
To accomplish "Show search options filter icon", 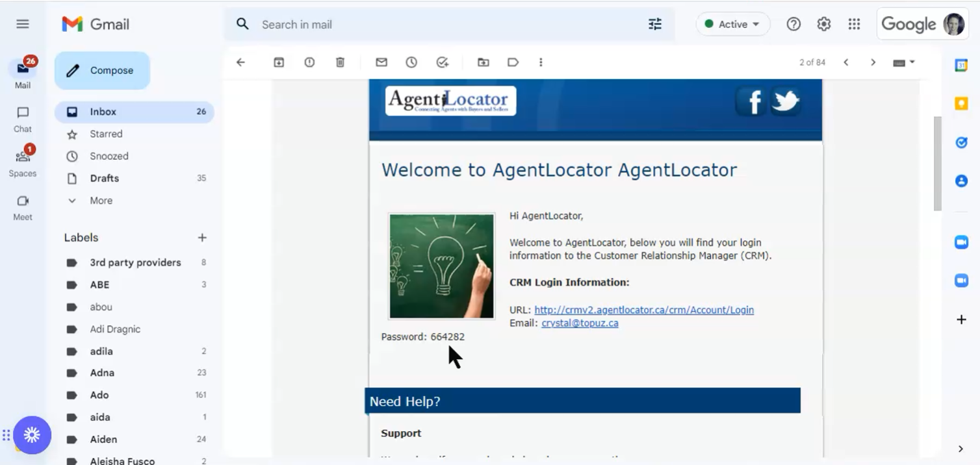I will coord(655,24).
